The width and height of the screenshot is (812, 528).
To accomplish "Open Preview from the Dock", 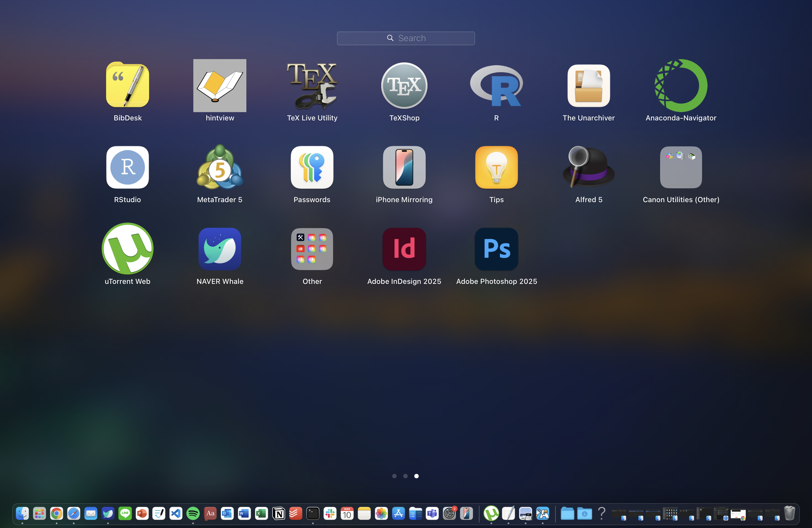I will 525,513.
